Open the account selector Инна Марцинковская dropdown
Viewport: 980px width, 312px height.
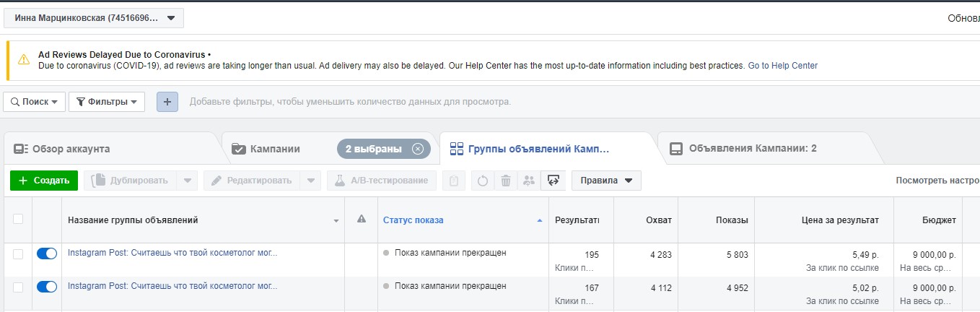coord(94,18)
